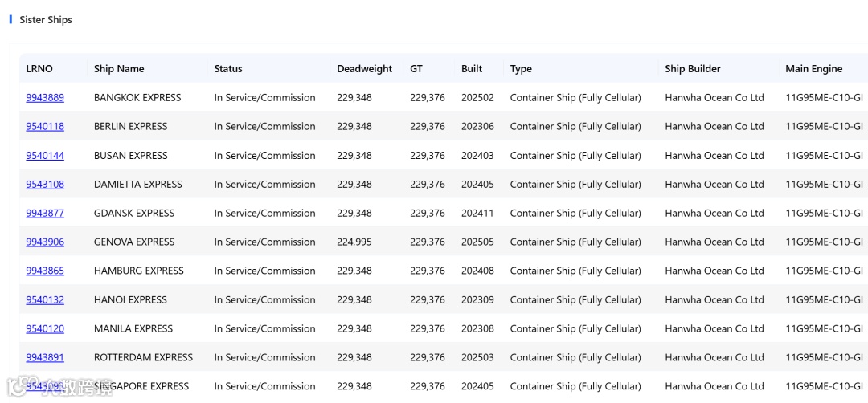Click the SINGAPORE EXPRESS name cell

click(x=141, y=386)
